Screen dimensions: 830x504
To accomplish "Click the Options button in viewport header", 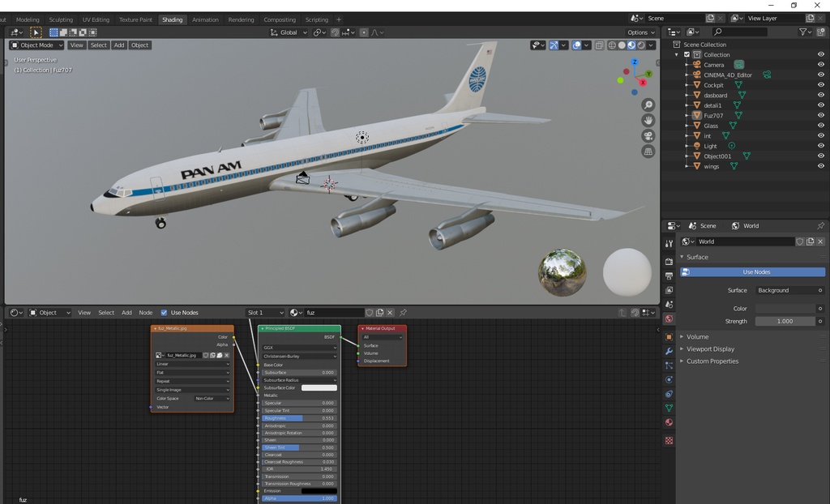I will pos(640,32).
